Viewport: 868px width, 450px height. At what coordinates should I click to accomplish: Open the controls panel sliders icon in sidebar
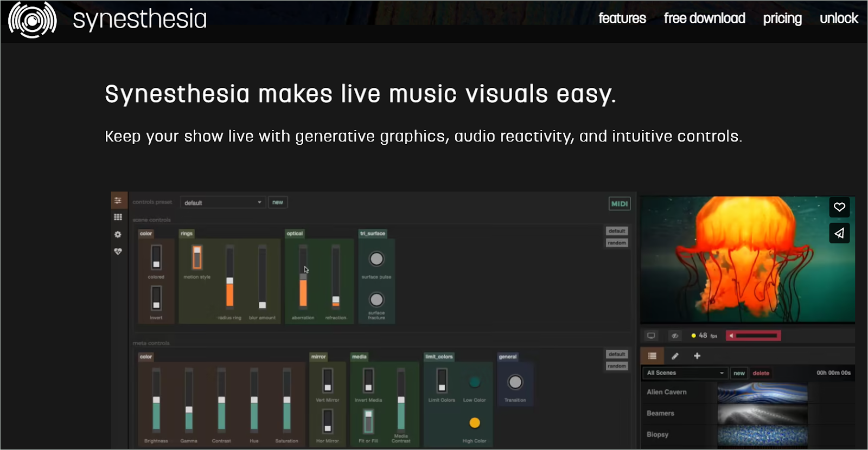coord(118,201)
